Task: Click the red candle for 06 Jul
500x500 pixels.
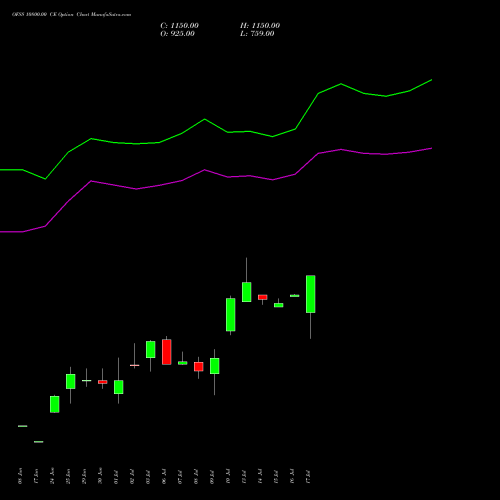Action: point(167,352)
